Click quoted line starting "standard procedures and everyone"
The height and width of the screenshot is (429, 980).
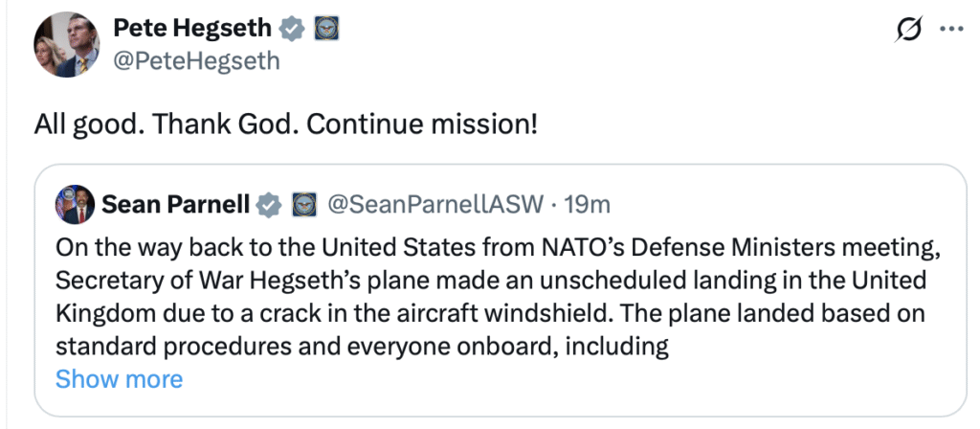coord(361,345)
